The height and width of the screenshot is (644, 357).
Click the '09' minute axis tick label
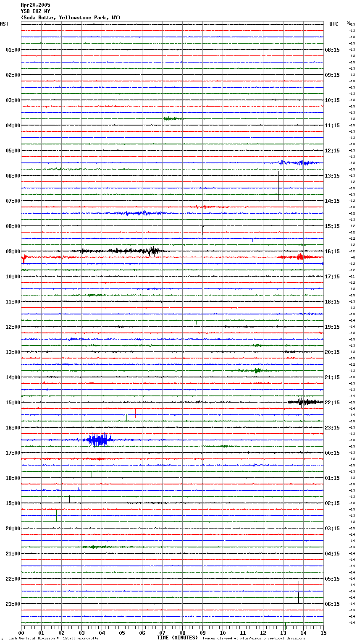coord(203,633)
